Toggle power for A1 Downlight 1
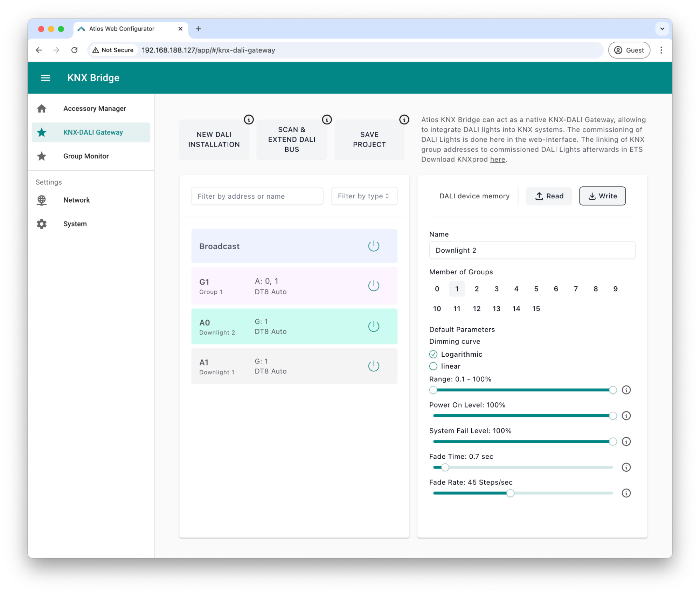The height and width of the screenshot is (595, 700). pos(374,366)
